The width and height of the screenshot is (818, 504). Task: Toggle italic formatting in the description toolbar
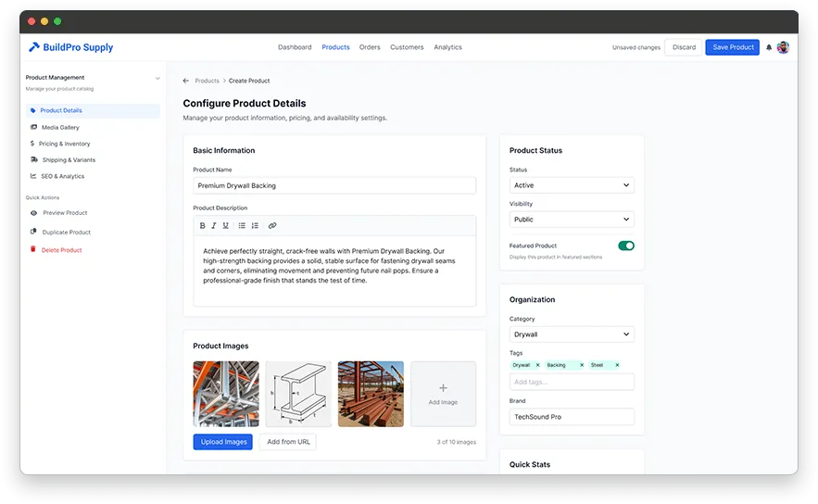(x=214, y=226)
